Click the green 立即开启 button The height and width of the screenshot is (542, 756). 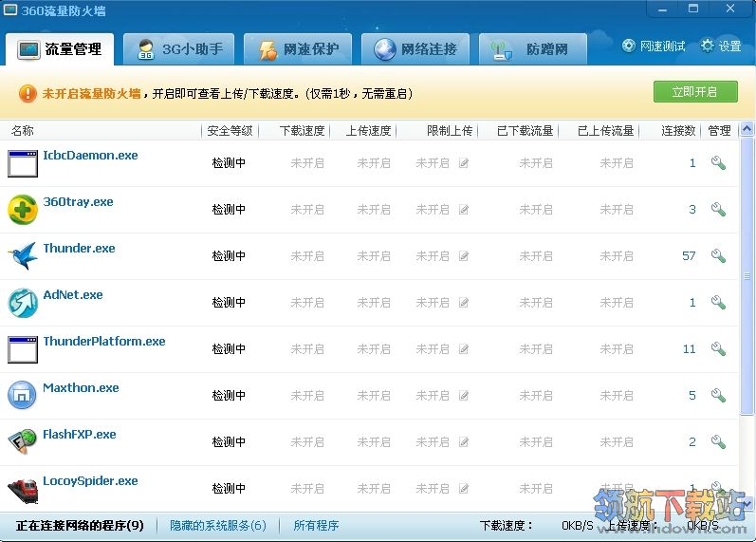[x=695, y=92]
